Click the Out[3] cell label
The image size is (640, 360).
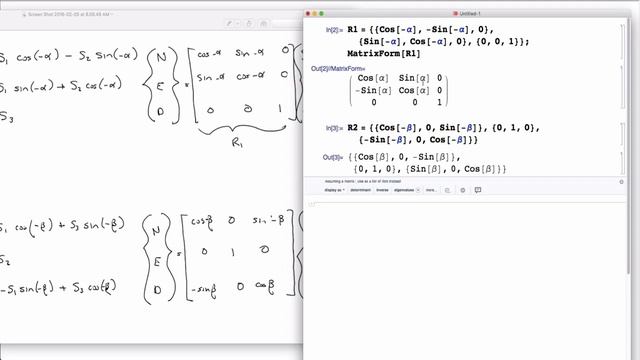tap(333, 157)
